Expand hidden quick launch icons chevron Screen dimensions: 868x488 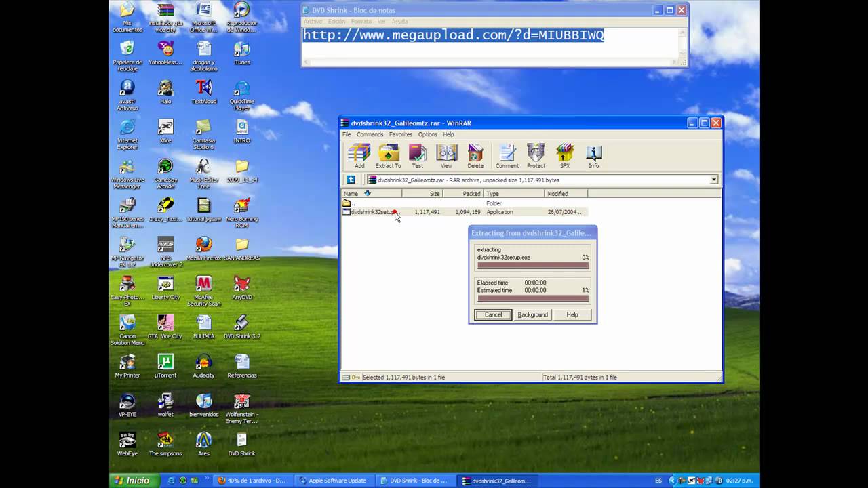point(207,479)
